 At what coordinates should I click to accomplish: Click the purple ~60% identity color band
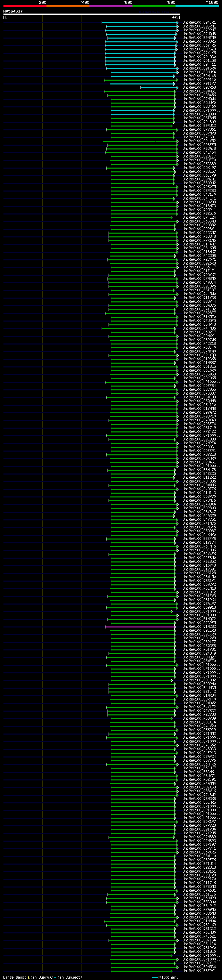pos(111,6)
